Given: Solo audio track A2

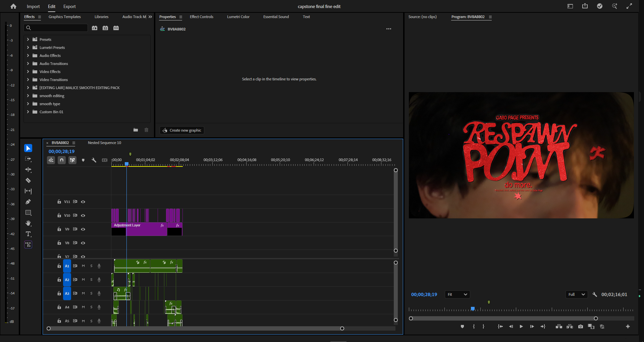Looking at the screenshot, I should coord(91,280).
